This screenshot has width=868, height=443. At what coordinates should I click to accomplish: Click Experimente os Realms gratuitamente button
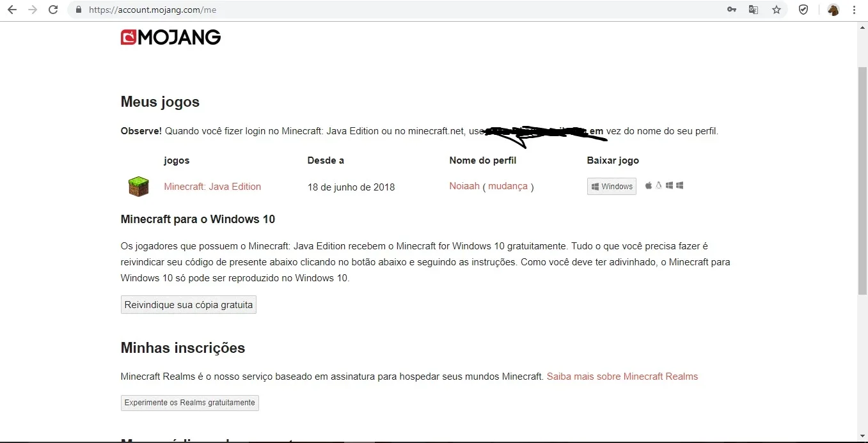(x=190, y=403)
